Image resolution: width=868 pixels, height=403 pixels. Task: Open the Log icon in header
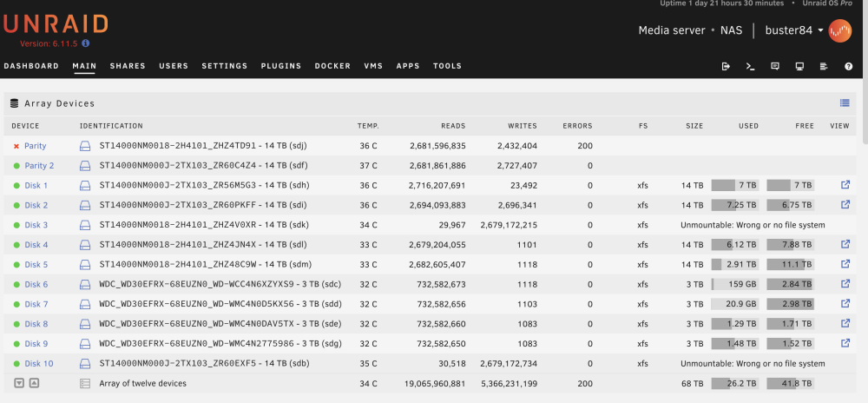click(824, 66)
